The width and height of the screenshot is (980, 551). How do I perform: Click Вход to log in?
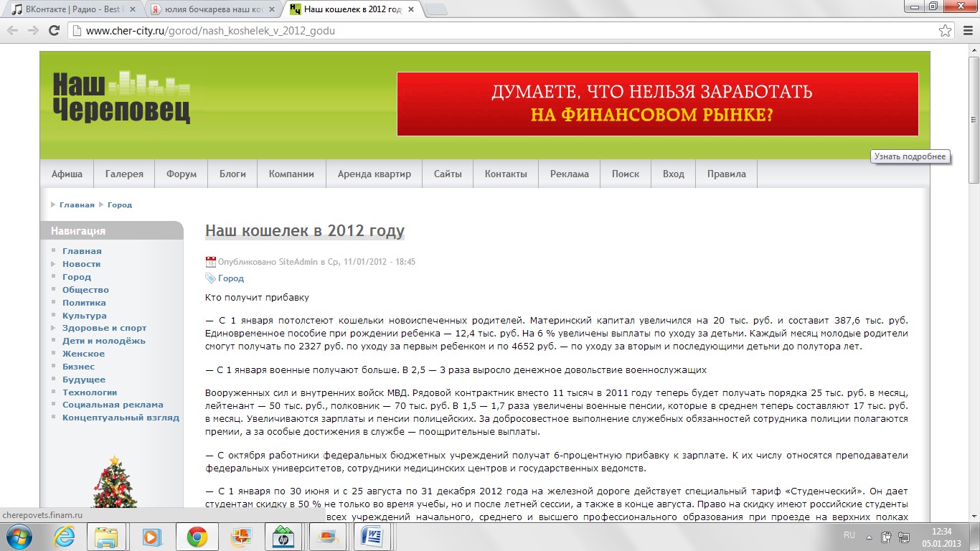point(674,174)
